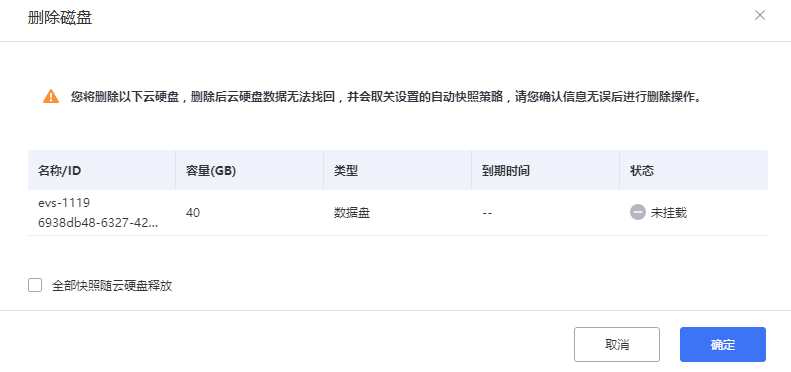Screen dimensions: 791x372
Task: Click the 名称/ID column header
Action: pyautogui.click(x=60, y=171)
